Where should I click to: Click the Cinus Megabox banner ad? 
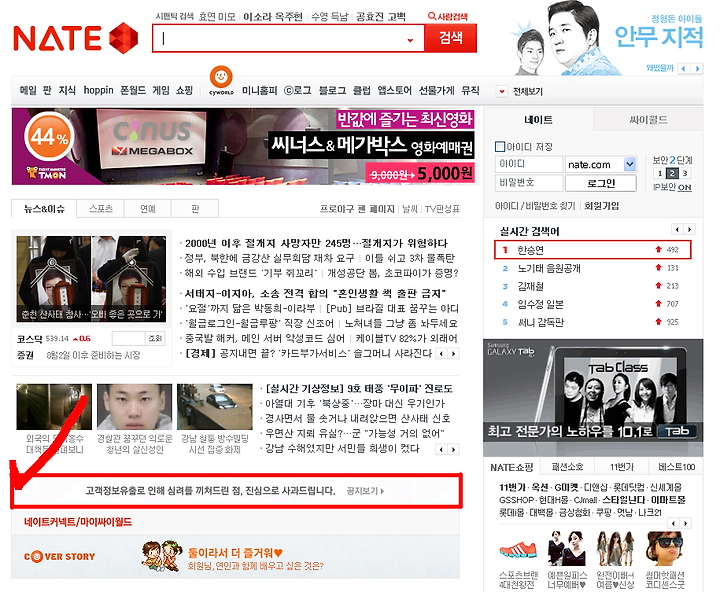point(245,147)
